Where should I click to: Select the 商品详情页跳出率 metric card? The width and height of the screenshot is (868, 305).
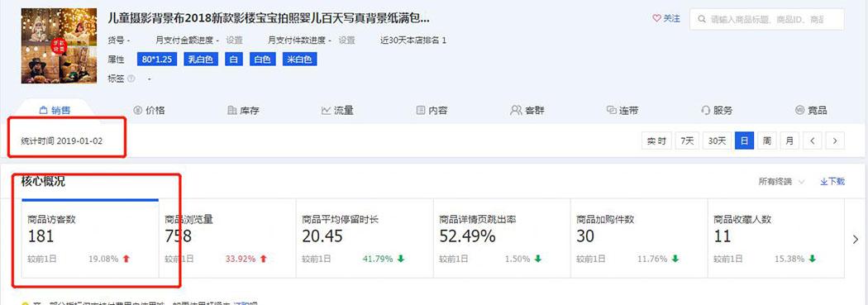tap(502, 238)
